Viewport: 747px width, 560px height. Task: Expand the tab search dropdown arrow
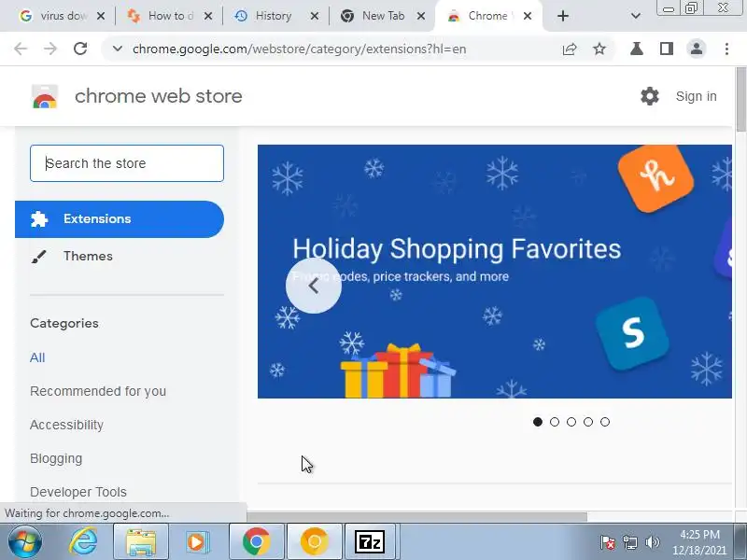[635, 16]
